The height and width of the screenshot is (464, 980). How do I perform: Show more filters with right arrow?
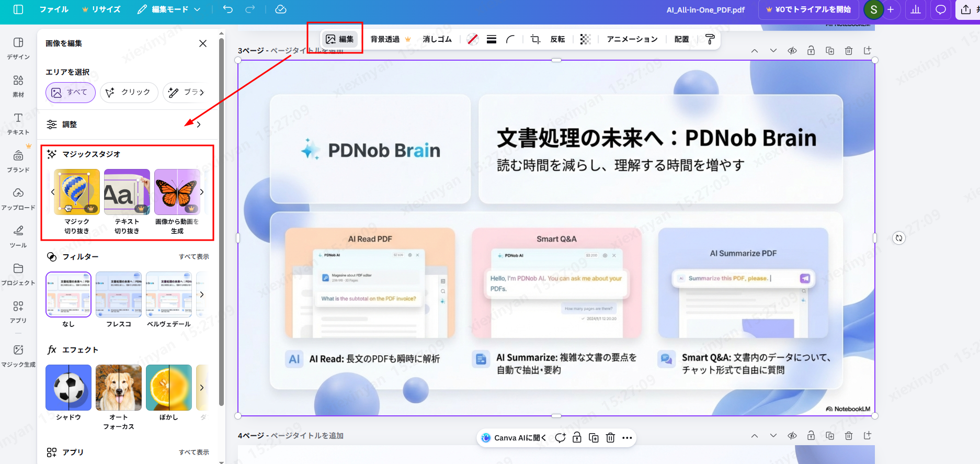tap(202, 295)
